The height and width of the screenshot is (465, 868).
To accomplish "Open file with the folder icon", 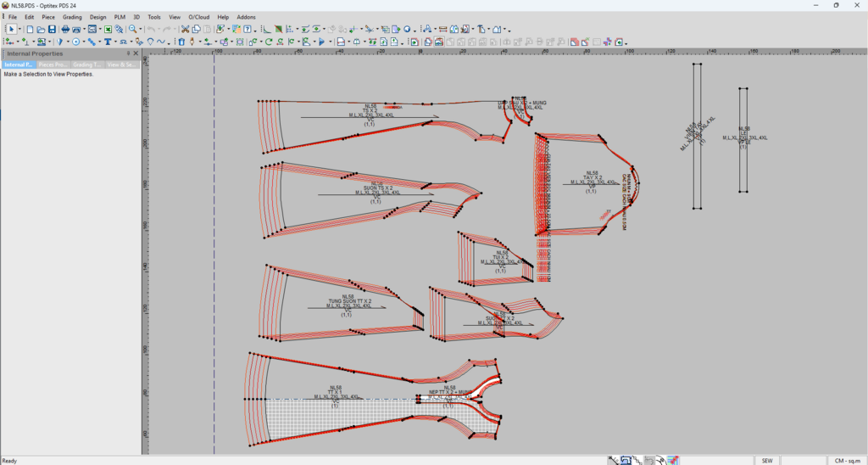I will (41, 29).
